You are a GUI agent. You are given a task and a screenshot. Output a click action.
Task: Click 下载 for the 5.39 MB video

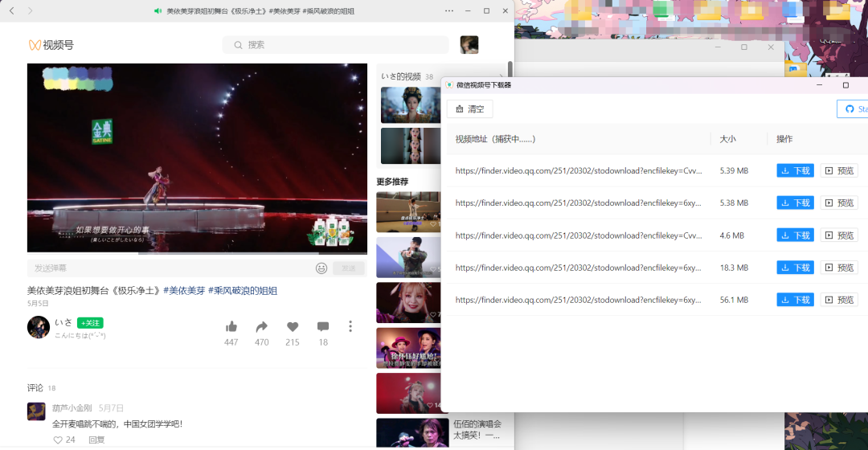[x=795, y=170]
